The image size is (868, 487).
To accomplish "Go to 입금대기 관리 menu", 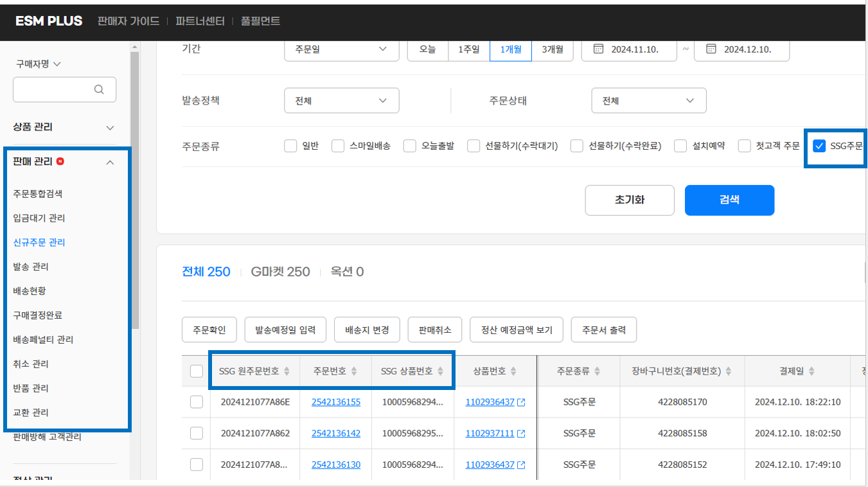I will pyautogui.click(x=39, y=218).
